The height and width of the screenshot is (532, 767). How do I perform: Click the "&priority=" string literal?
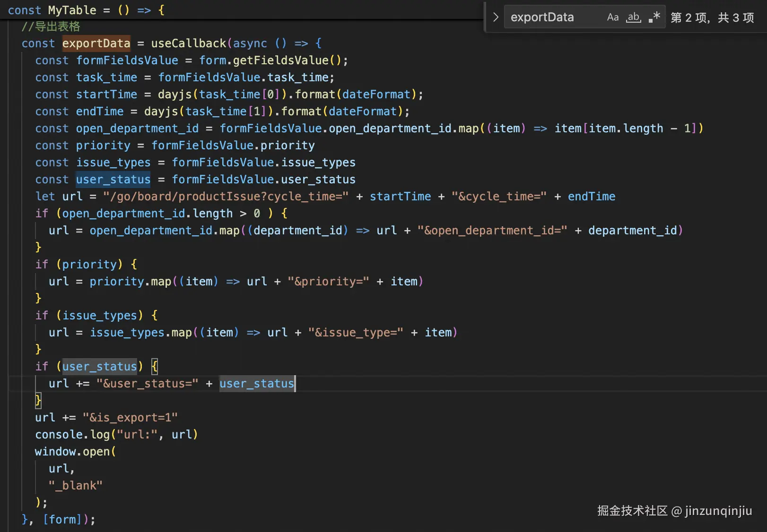[328, 282]
